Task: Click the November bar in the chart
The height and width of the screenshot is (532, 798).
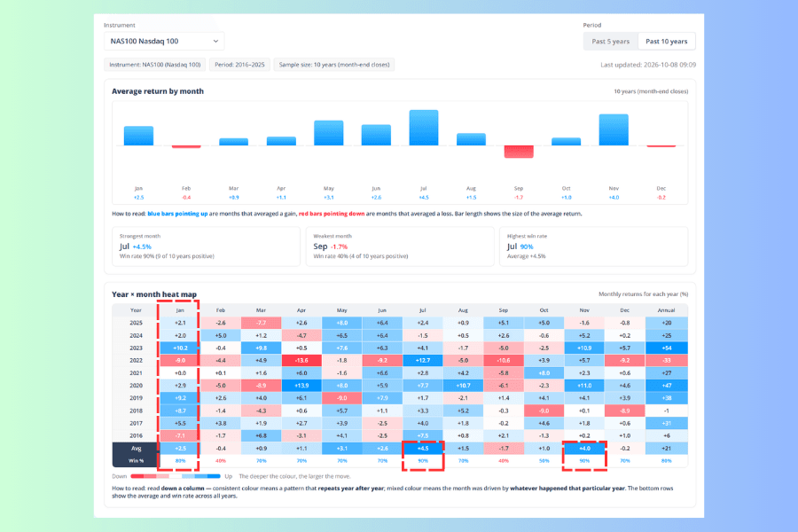Action: point(614,129)
